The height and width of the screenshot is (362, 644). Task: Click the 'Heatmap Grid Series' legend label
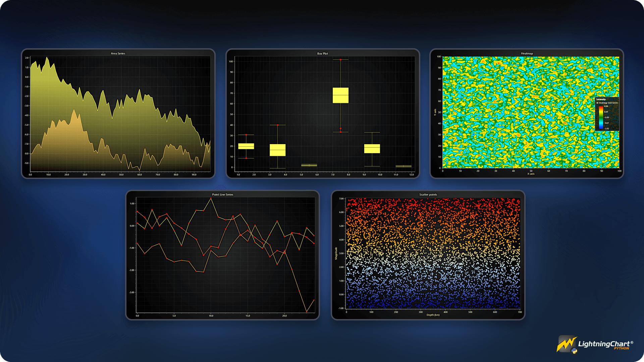(608, 103)
